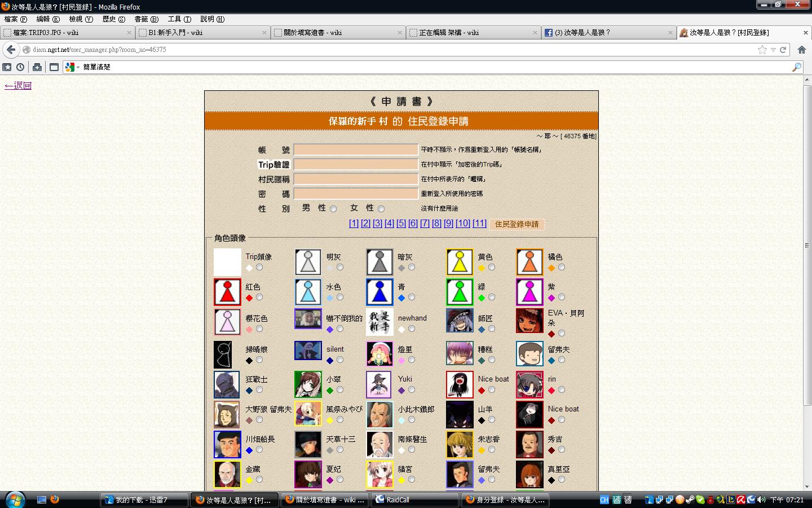Click the Firefox quick launch icon in taskbar
Image resolution: width=812 pixels, height=508 pixels.
coord(55,500)
